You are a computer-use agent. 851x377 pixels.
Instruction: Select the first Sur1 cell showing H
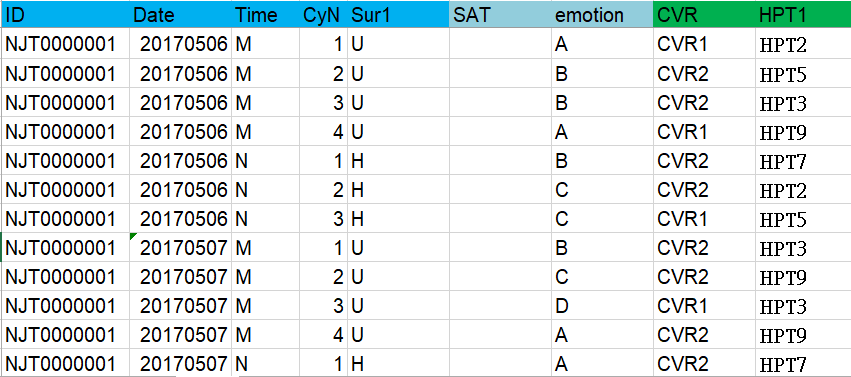pos(398,161)
